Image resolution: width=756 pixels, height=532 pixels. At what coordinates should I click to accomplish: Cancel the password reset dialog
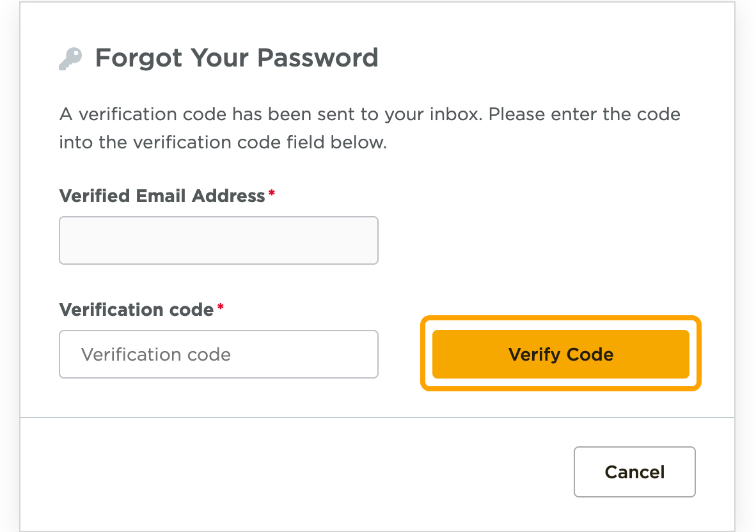point(634,472)
